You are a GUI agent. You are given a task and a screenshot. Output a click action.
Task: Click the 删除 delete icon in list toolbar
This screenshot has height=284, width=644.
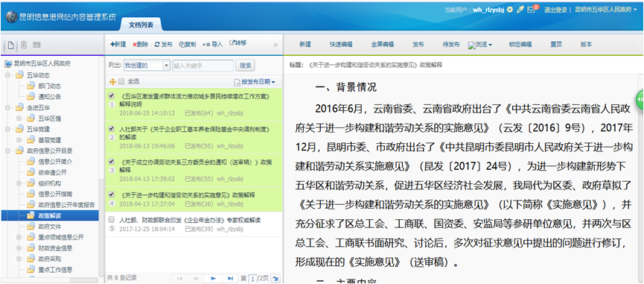pyautogui.click(x=135, y=45)
